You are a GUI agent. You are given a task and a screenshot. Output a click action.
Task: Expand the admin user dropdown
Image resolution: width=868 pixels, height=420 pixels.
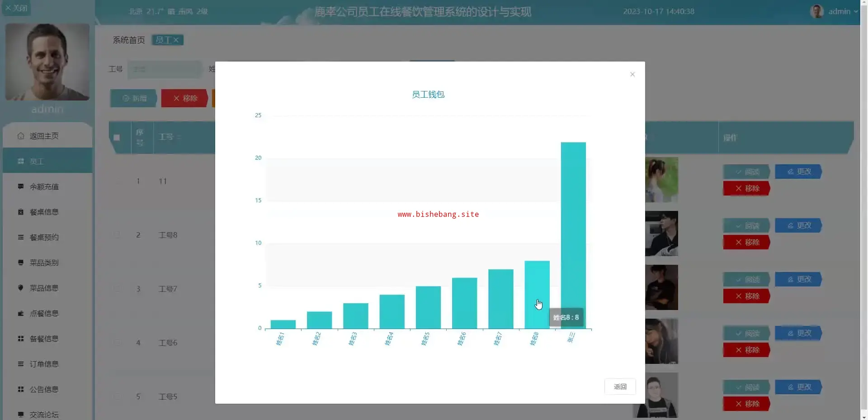[x=835, y=11]
